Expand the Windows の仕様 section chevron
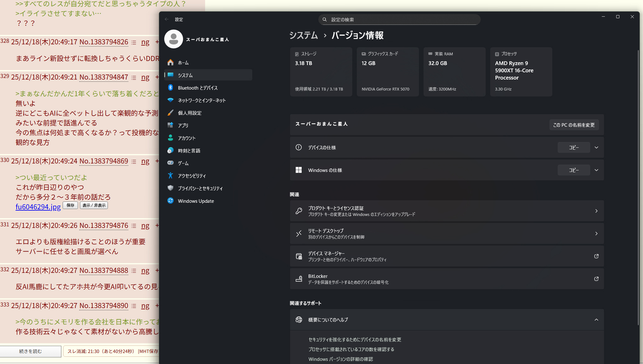This screenshot has height=364, width=643. point(596,170)
